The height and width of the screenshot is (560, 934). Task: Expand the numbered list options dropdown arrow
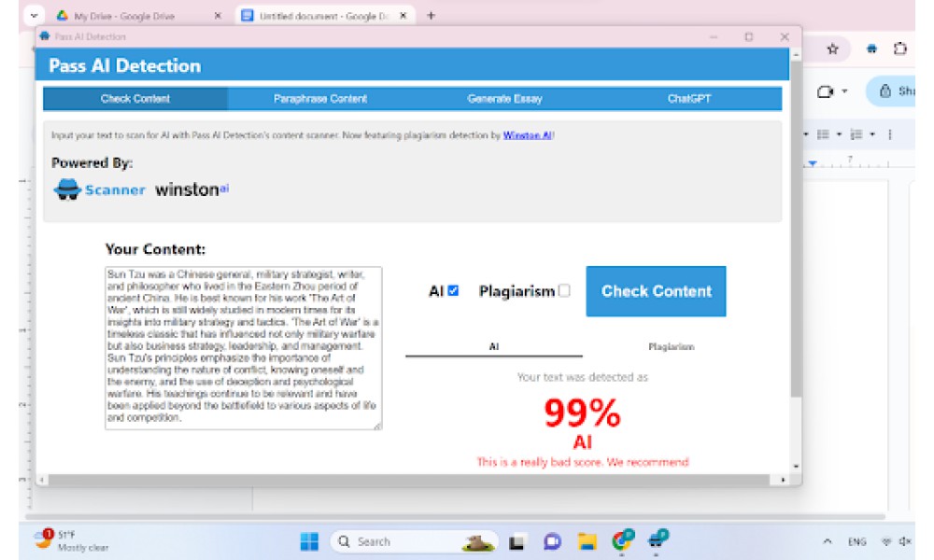(872, 134)
